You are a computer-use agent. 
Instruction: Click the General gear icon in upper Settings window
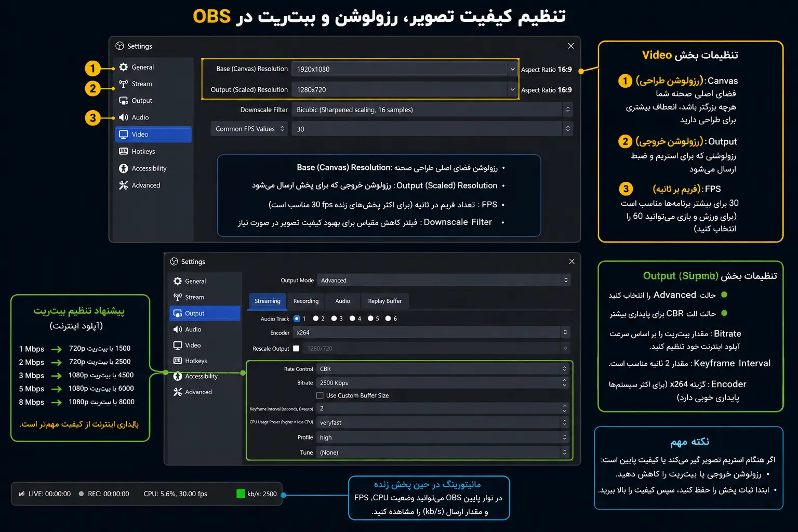(x=123, y=67)
